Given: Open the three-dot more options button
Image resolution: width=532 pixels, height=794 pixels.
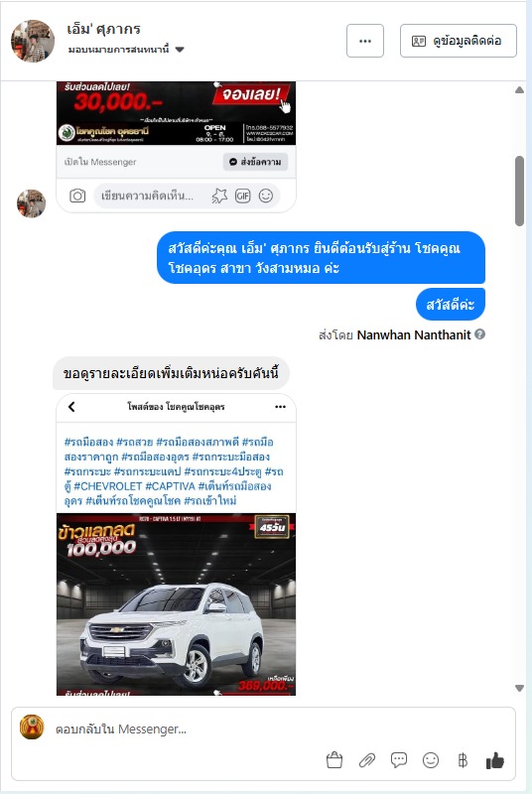Looking at the screenshot, I should click(x=365, y=41).
